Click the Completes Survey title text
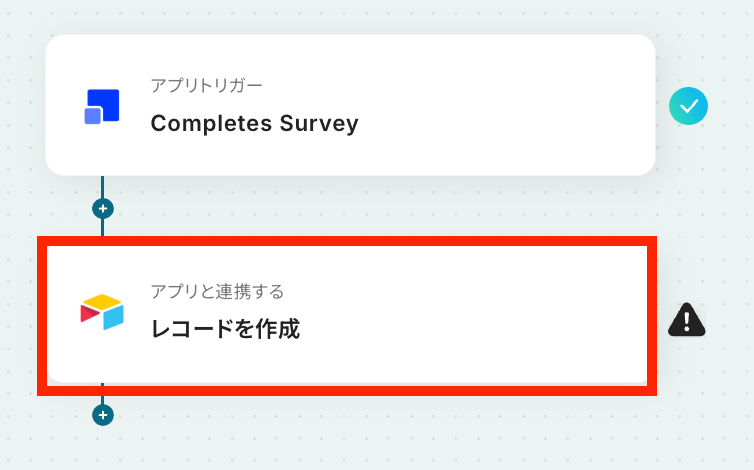This screenshot has height=470, width=754. pos(254,124)
